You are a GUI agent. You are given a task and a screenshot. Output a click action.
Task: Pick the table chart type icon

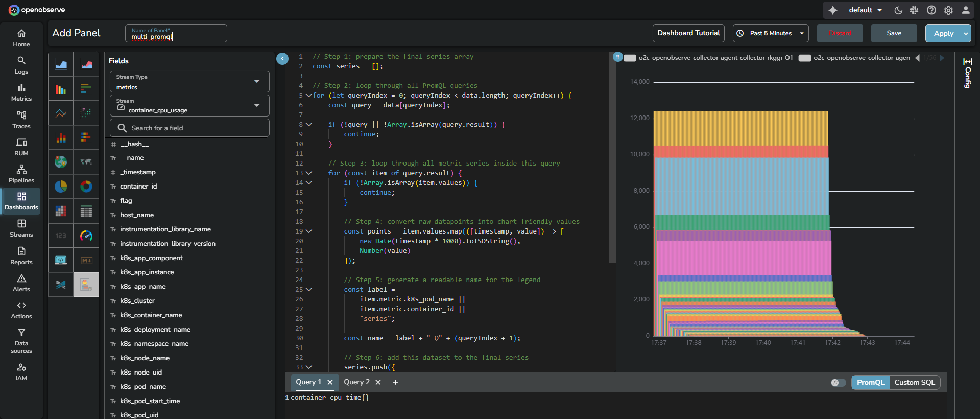click(x=86, y=211)
